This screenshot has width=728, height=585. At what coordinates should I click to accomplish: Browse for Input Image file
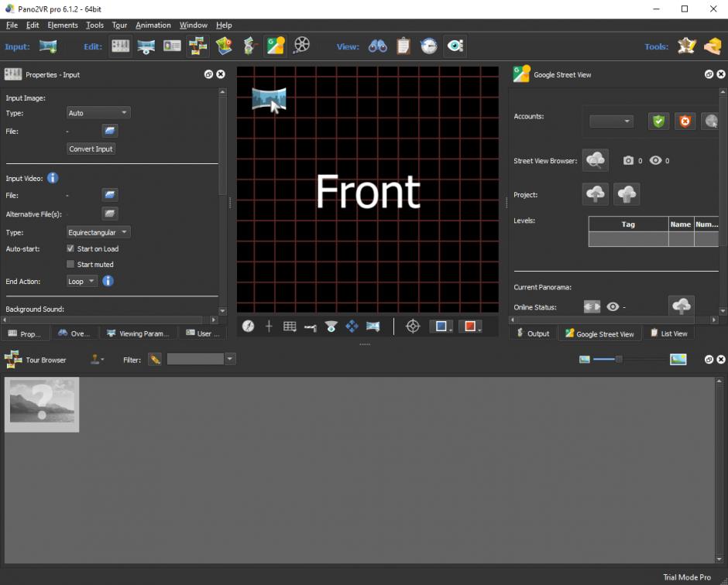click(x=109, y=131)
